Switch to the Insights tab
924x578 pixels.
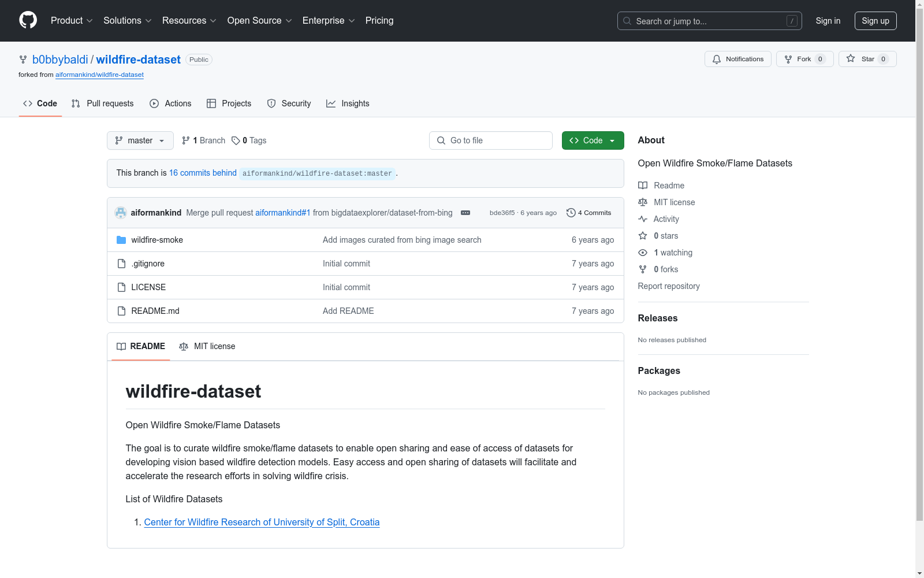point(348,103)
